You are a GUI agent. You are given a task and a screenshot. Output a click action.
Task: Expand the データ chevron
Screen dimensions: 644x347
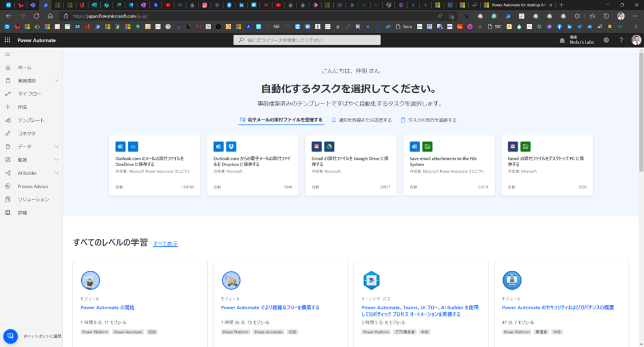click(57, 147)
